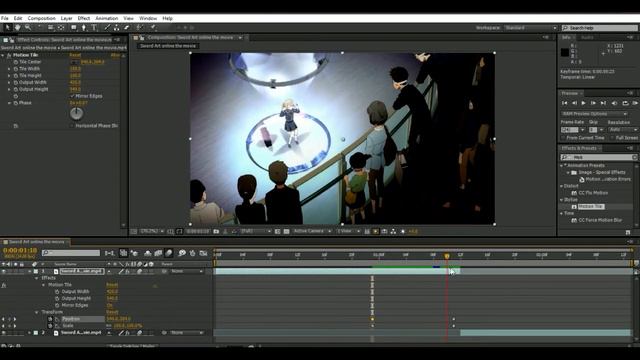Screen dimensions: 640x360
Task: Toggle Phase stopwatch in Effect Controls
Action: coord(16,103)
